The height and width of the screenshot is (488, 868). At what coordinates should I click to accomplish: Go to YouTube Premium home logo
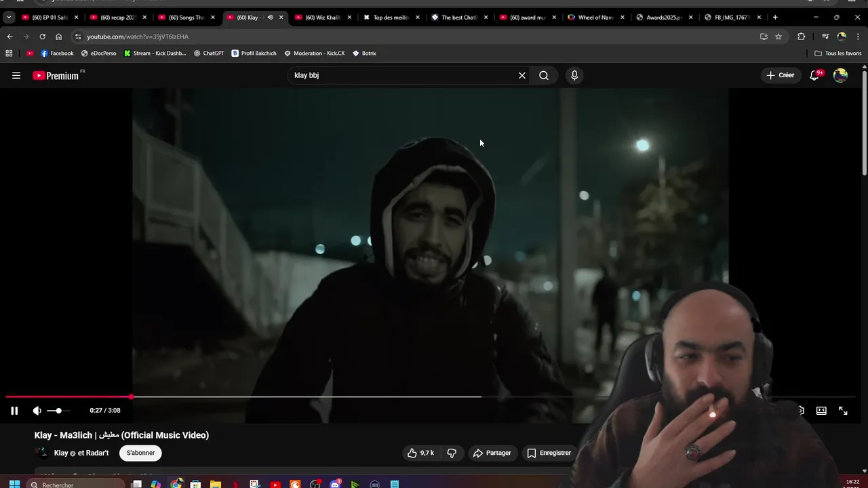[57, 75]
